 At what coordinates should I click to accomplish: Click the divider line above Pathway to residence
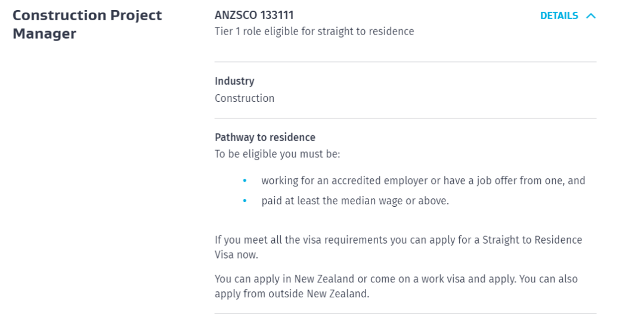(x=405, y=118)
